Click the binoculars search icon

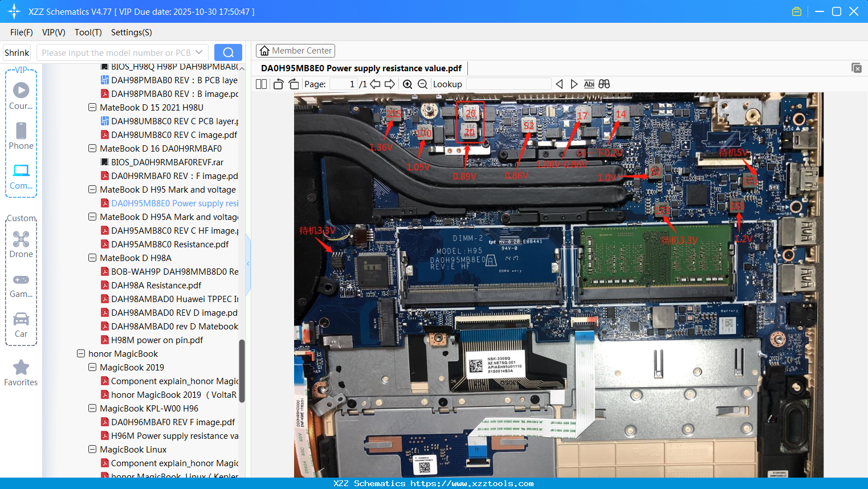pos(604,84)
